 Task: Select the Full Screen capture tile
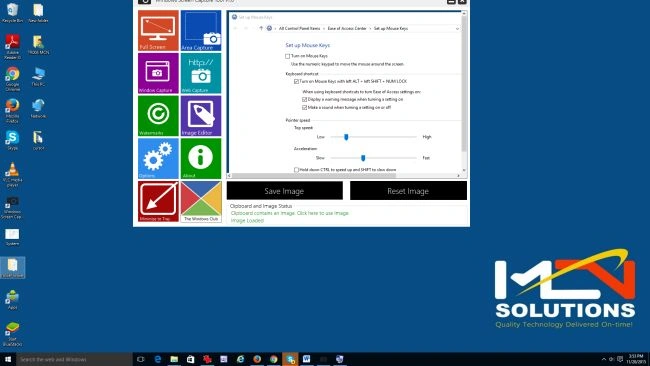point(158,30)
